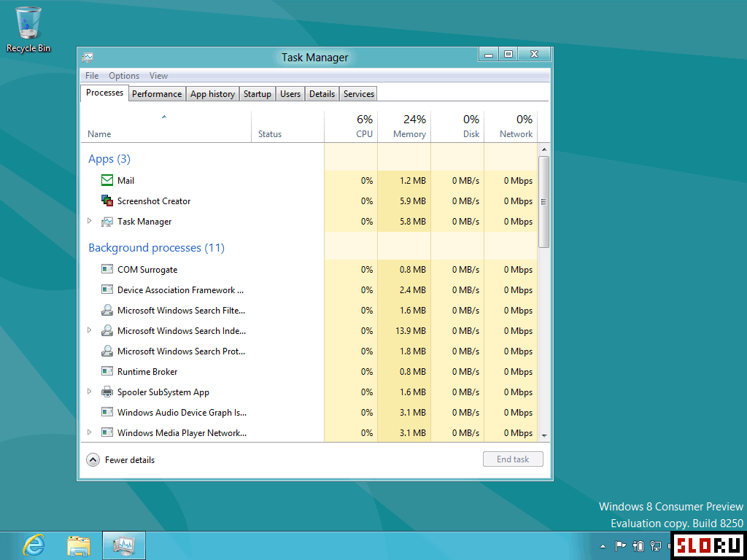Screen dimensions: 747x560
Task: Click the Mail app envelope icon
Action: click(x=107, y=181)
